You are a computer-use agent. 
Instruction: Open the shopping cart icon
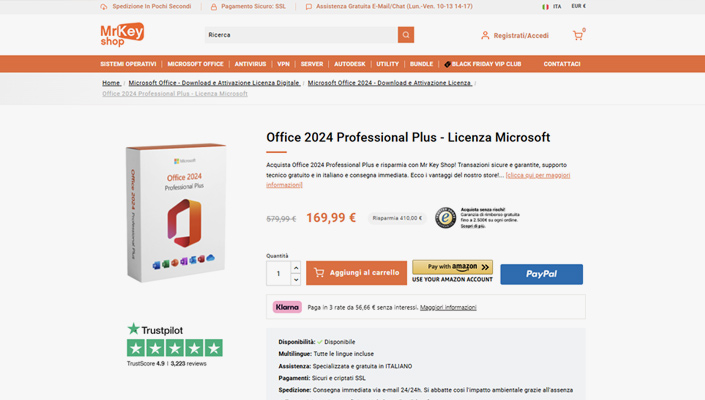577,35
